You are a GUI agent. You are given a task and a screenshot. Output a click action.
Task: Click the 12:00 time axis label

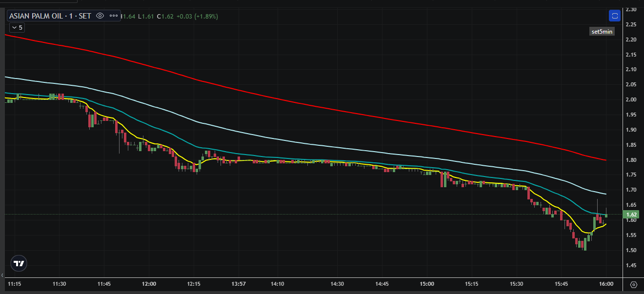149,284
